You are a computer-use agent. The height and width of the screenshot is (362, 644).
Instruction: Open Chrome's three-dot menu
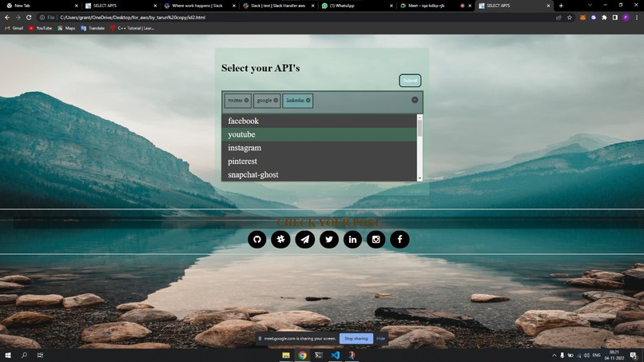pos(637,18)
